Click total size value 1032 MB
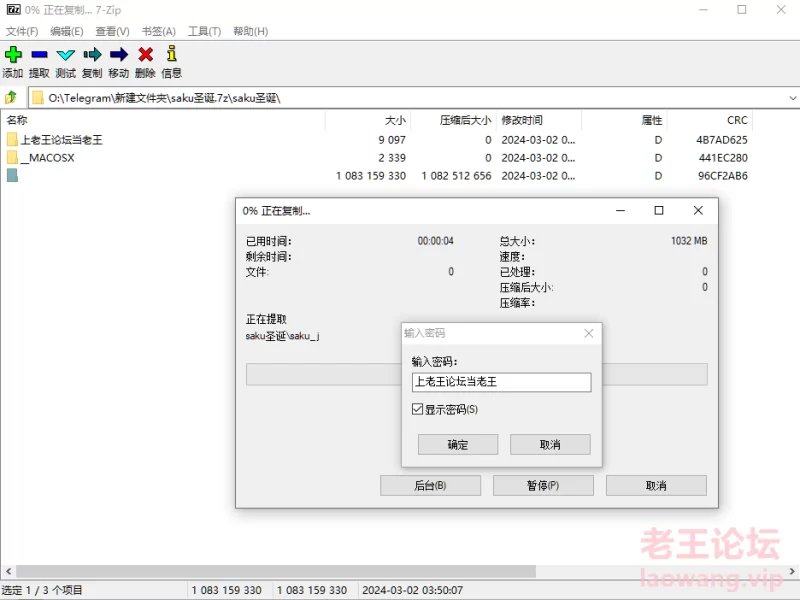 [689, 241]
